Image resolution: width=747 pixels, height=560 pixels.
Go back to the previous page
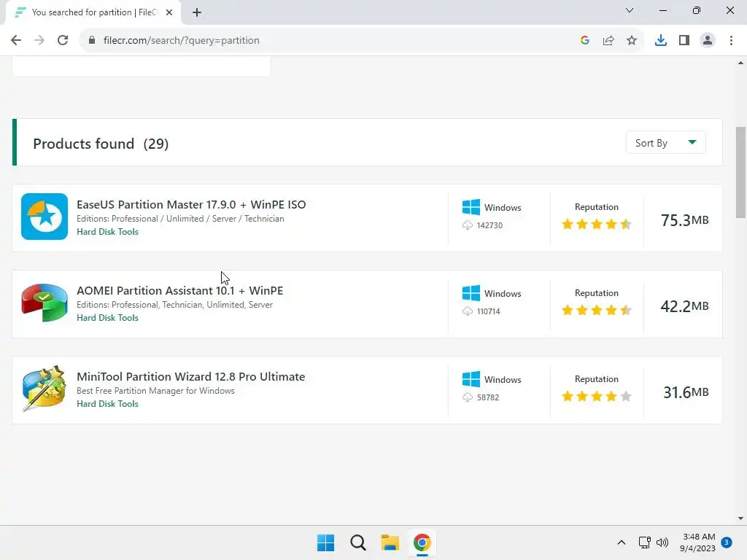pyautogui.click(x=16, y=41)
